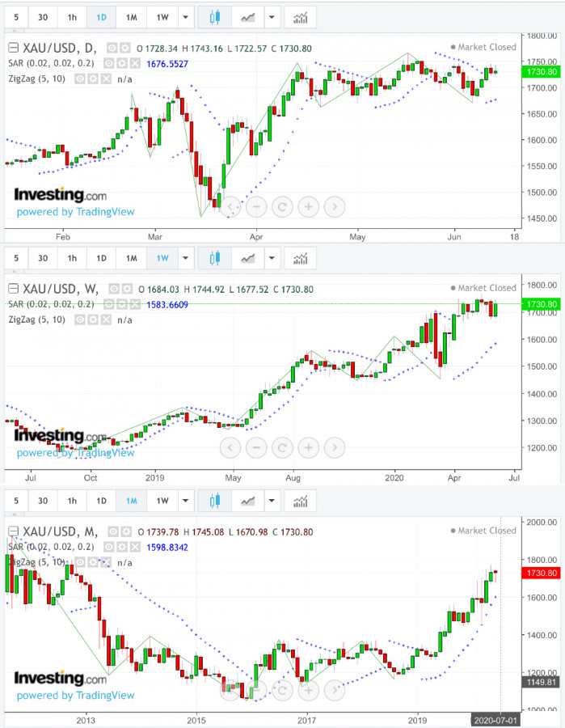The height and width of the screenshot is (728, 565).
Task: Open indicators on the daily chart toolbar
Action: pyautogui.click(x=300, y=17)
